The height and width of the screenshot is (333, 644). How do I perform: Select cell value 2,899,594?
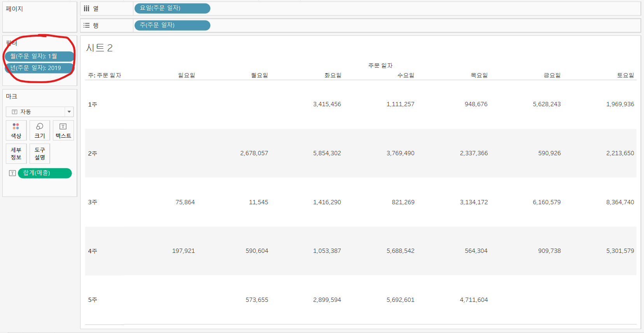click(x=327, y=300)
